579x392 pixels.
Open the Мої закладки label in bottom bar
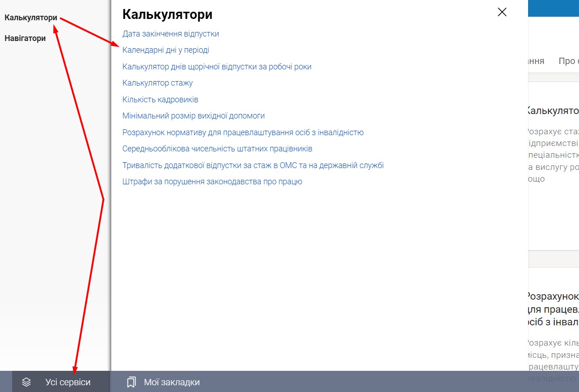tap(172, 382)
